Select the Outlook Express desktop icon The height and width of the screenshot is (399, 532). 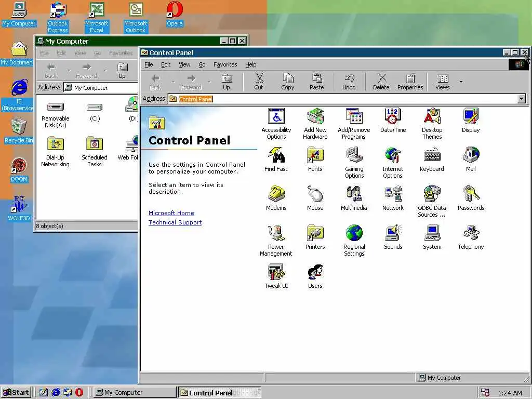pyautogui.click(x=58, y=17)
